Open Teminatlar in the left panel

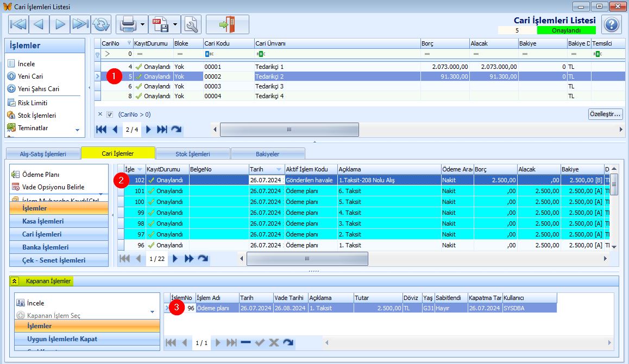pos(33,127)
